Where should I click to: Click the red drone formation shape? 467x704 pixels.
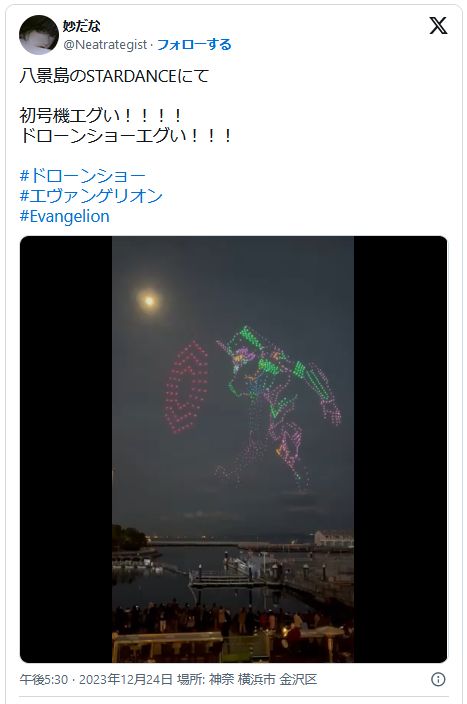[186, 387]
